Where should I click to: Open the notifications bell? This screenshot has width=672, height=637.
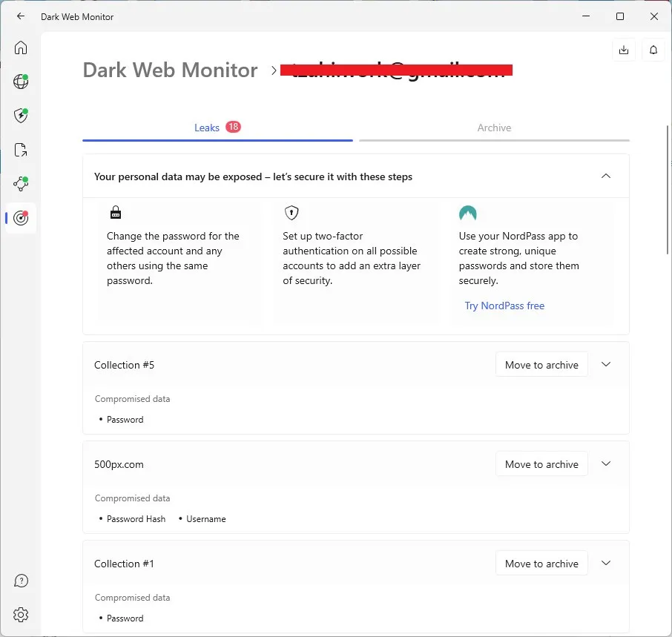[653, 50]
